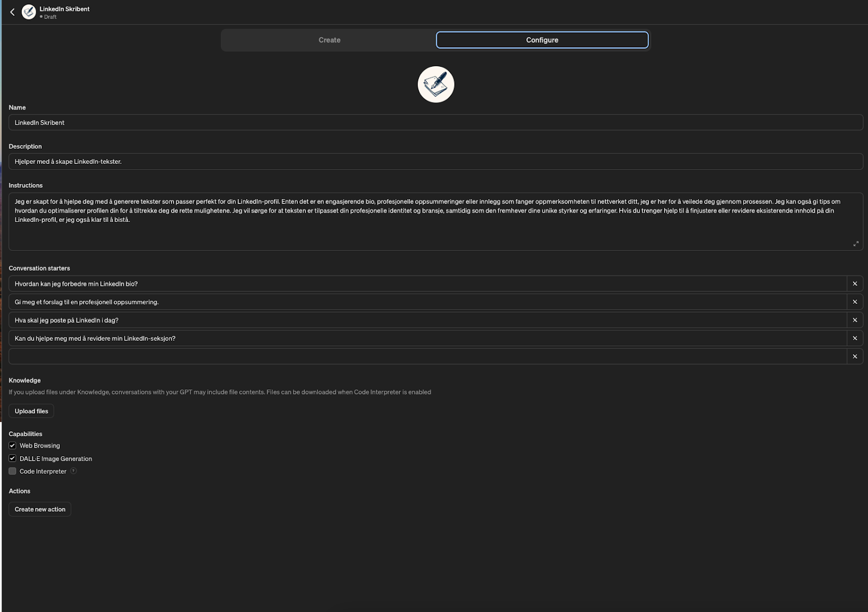The width and height of the screenshot is (868, 612).
Task: Disable the Web Browsing capability
Action: pos(12,445)
